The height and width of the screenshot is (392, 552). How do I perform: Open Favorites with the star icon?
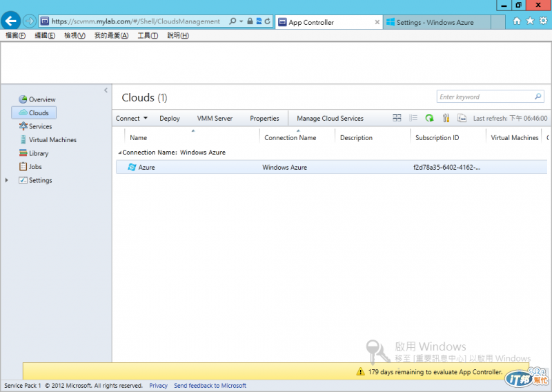[x=530, y=21]
